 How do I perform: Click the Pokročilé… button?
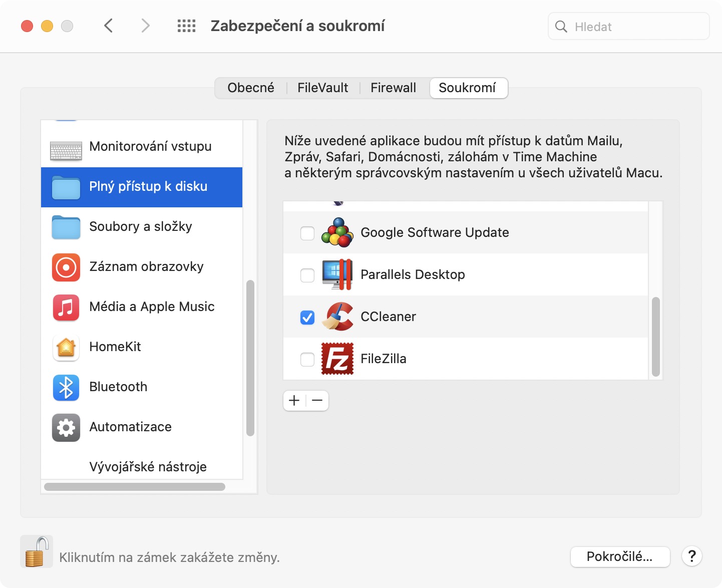tap(620, 556)
